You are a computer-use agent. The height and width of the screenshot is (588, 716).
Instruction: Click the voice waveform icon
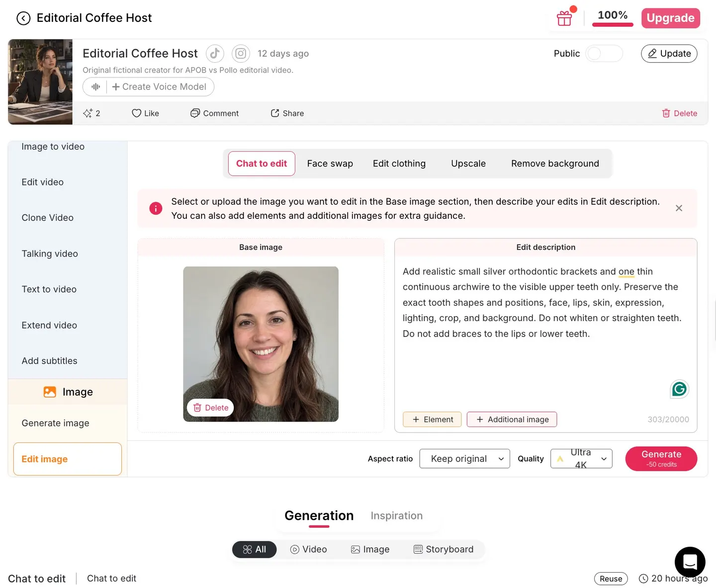click(x=95, y=86)
